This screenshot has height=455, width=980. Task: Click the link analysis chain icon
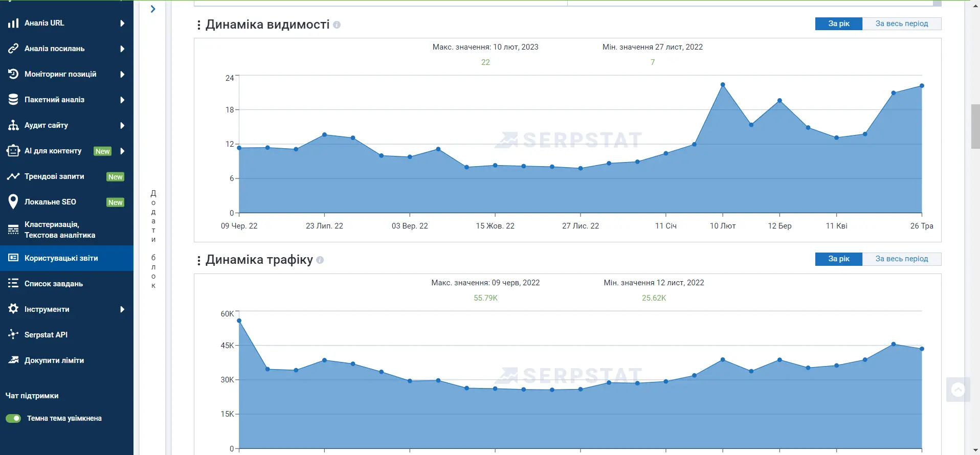[x=13, y=49]
